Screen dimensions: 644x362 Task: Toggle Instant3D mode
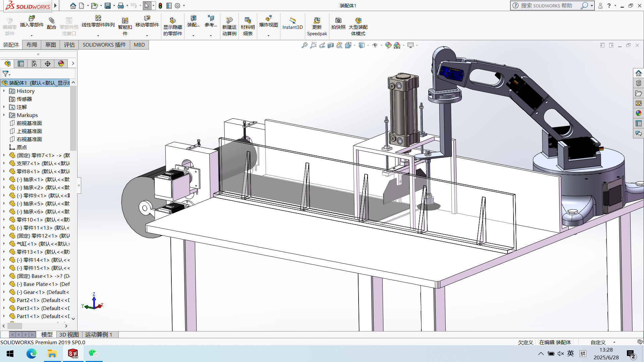point(292,23)
